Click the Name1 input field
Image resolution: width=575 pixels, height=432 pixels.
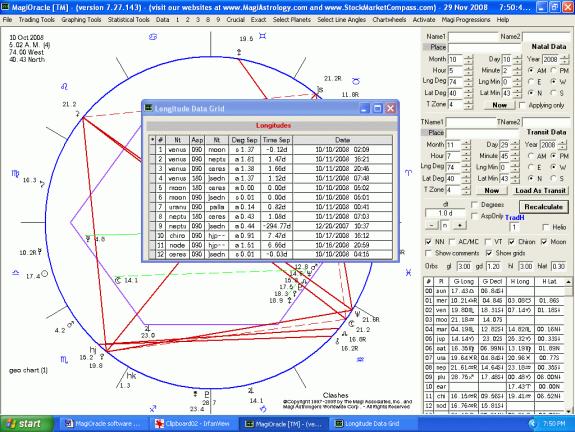pyautogui.click(x=472, y=37)
